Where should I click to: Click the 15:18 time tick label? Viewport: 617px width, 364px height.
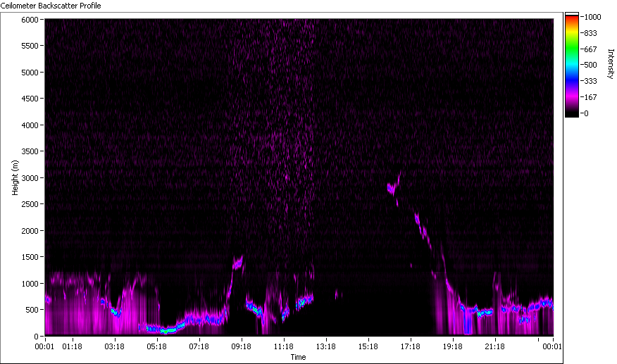pos(368,346)
